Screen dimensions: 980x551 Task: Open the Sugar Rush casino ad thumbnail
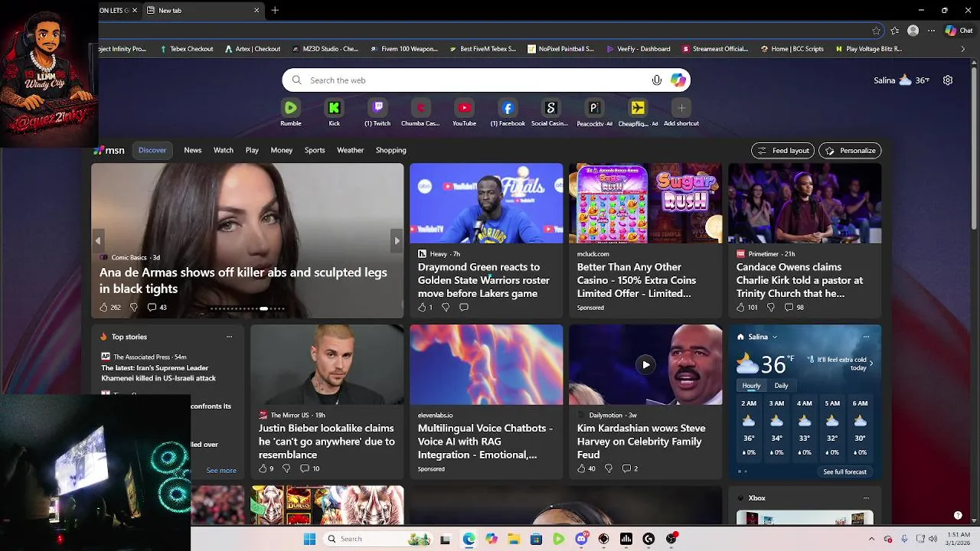coord(645,204)
